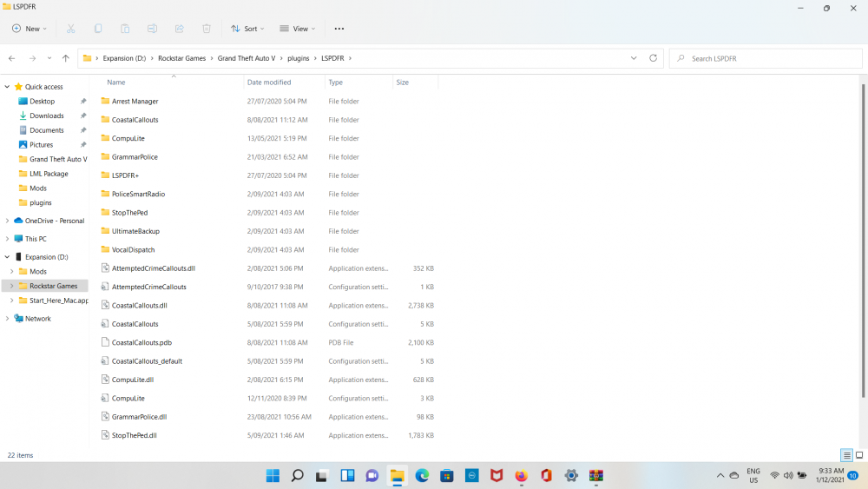Switch to large thumbnails view in status bar
This screenshot has height=489, width=868.
pyautogui.click(x=859, y=455)
